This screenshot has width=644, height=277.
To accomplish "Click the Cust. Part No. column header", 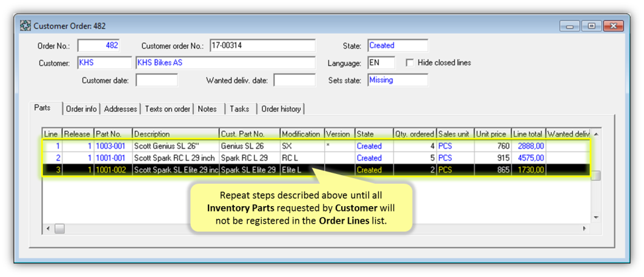I will [x=250, y=134].
